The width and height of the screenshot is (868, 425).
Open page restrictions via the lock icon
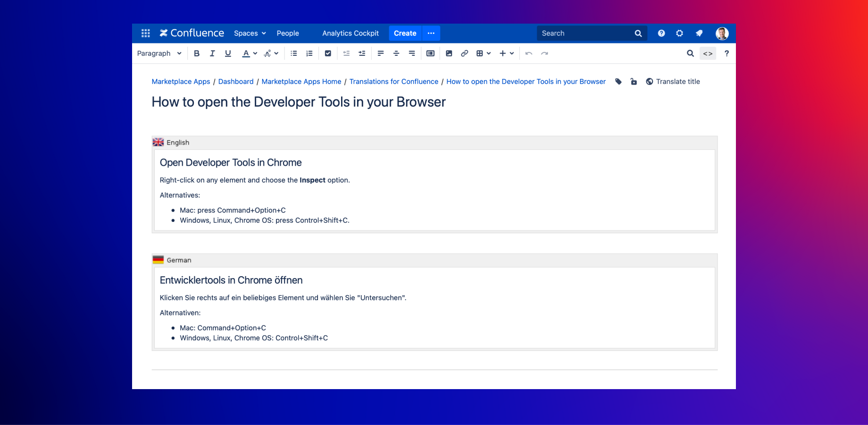[634, 82]
